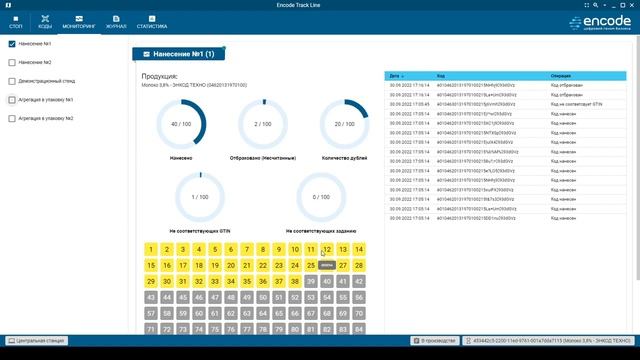Select yellow code cell 14
This screenshot has height=360, width=640.
point(359,249)
